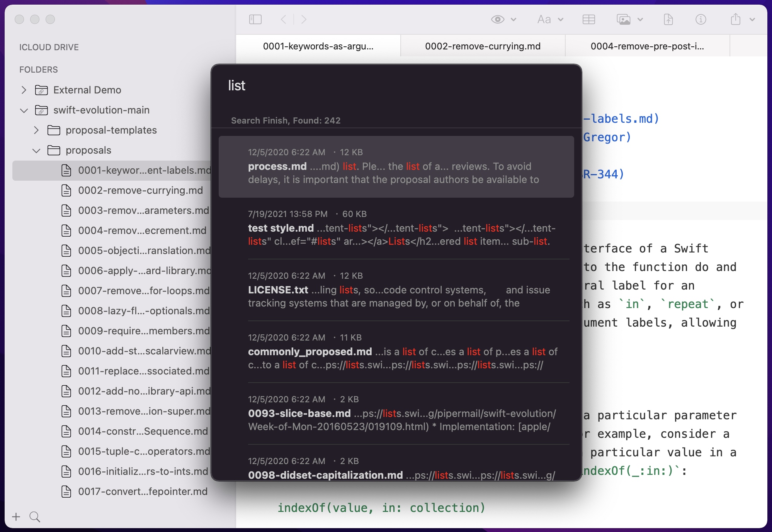
Task: Switch to the 0002-remove-currying.md tab
Action: (483, 46)
